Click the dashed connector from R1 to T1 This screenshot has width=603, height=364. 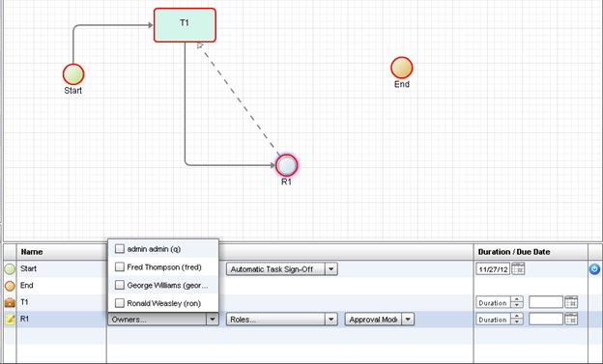[x=240, y=100]
